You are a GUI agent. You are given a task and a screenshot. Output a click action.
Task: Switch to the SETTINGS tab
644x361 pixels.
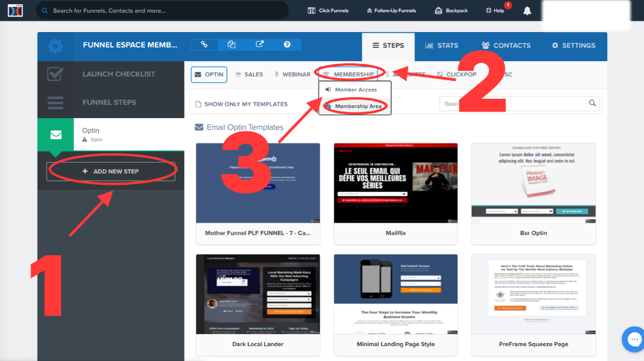[574, 45]
